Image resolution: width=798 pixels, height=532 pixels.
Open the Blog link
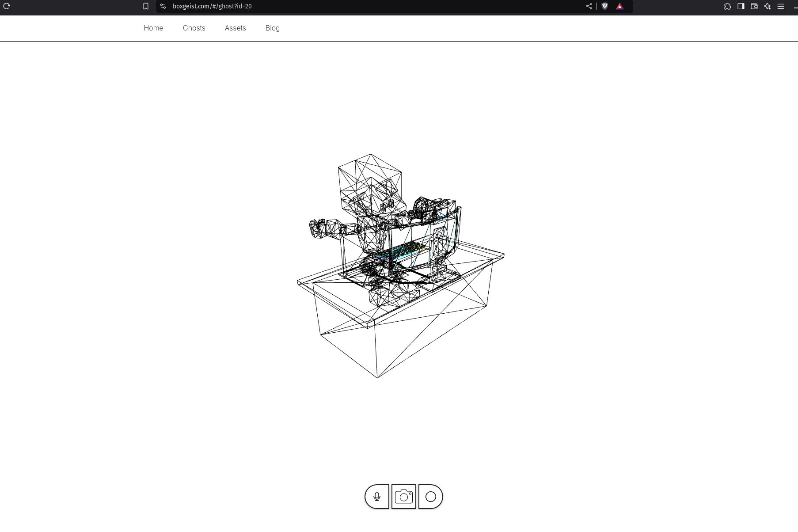coord(272,28)
